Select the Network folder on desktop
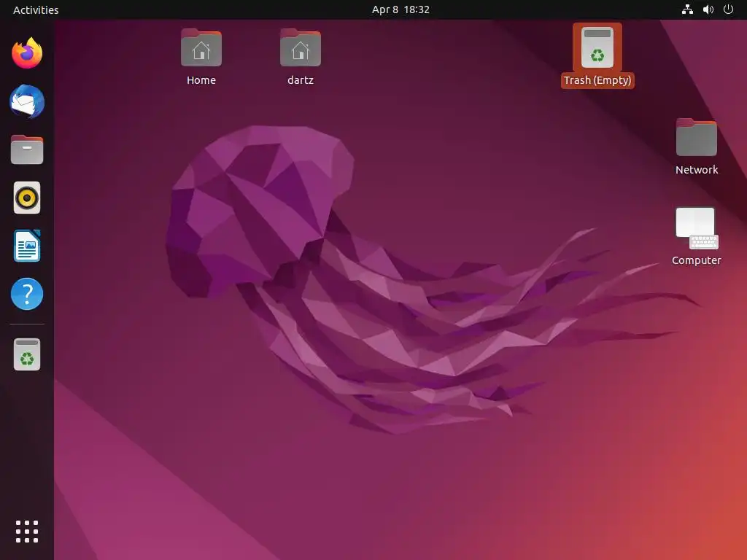The image size is (747, 560). click(697, 147)
